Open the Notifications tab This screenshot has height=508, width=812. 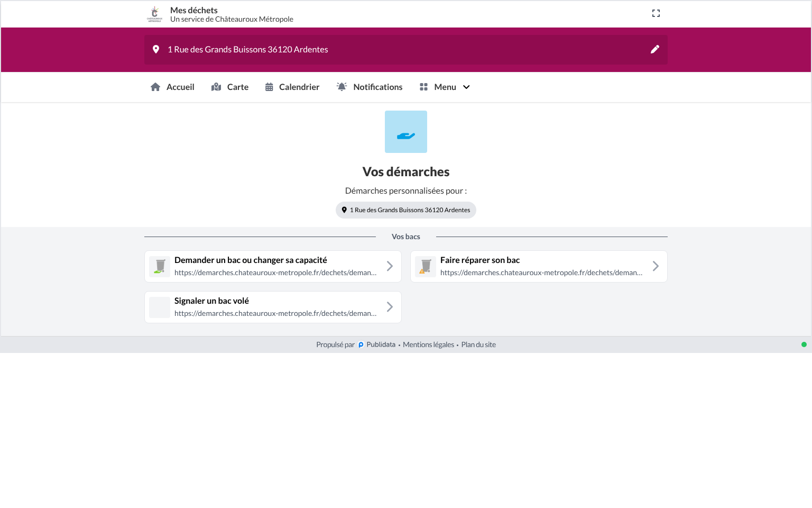(x=370, y=87)
